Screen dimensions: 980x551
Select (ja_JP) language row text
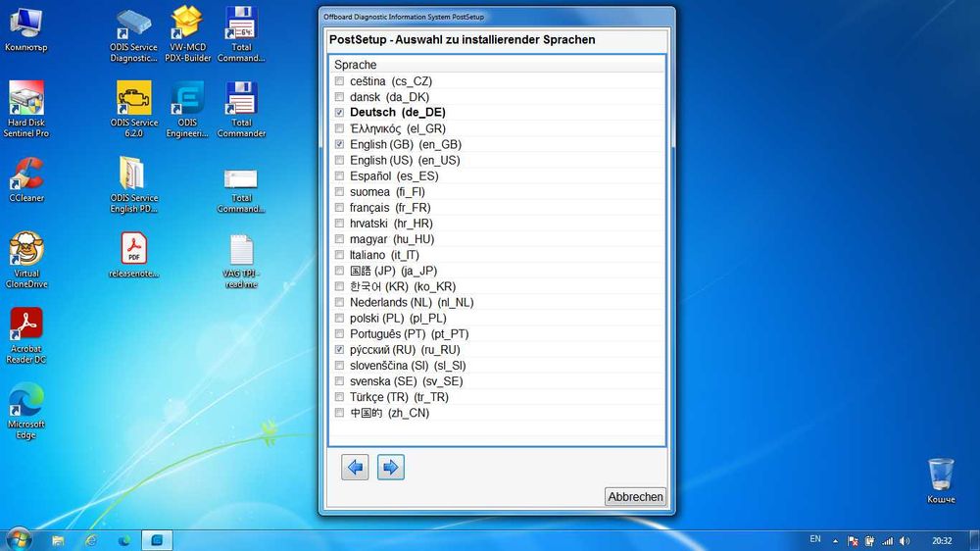click(393, 271)
